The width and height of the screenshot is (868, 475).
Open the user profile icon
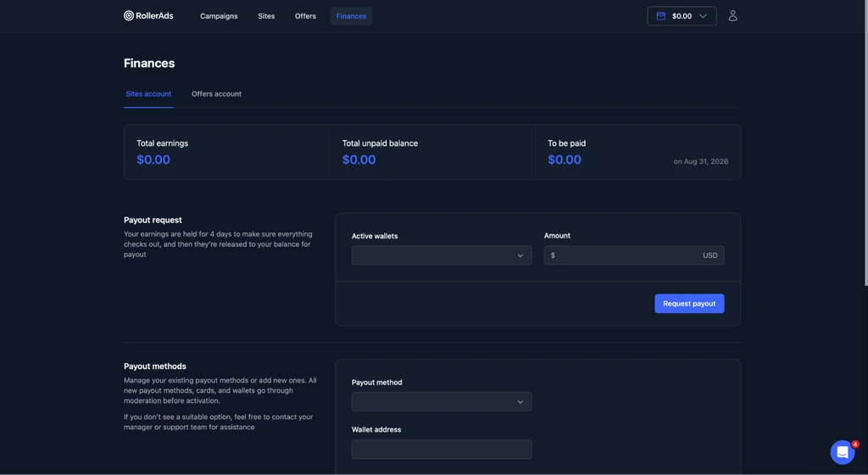tap(732, 16)
